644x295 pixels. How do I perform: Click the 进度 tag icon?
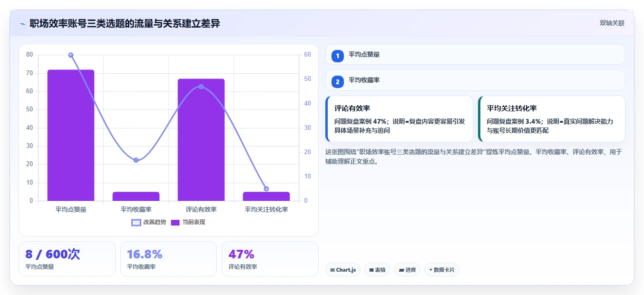click(401, 270)
